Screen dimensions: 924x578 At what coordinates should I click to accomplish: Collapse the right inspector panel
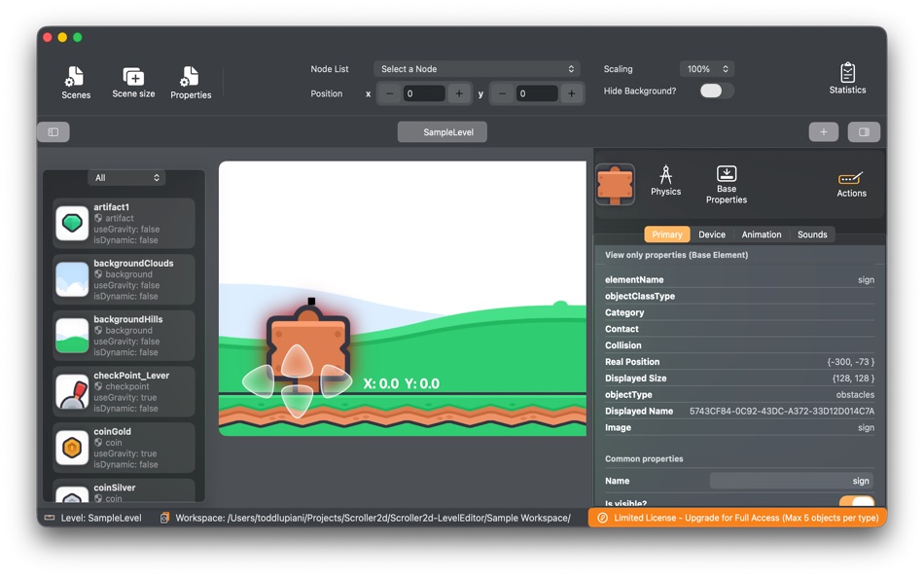point(864,131)
